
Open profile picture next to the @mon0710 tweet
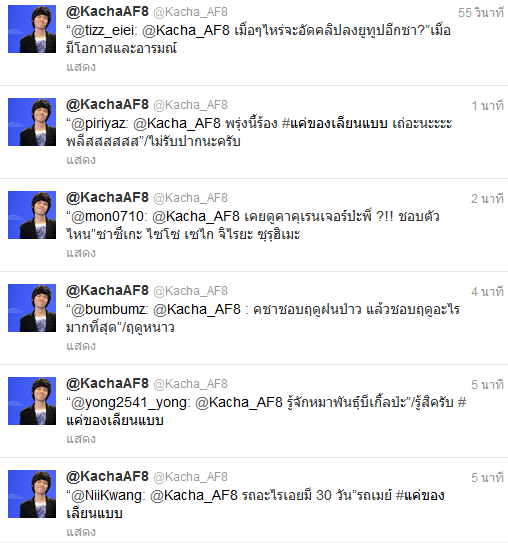pyautogui.click(x=32, y=215)
